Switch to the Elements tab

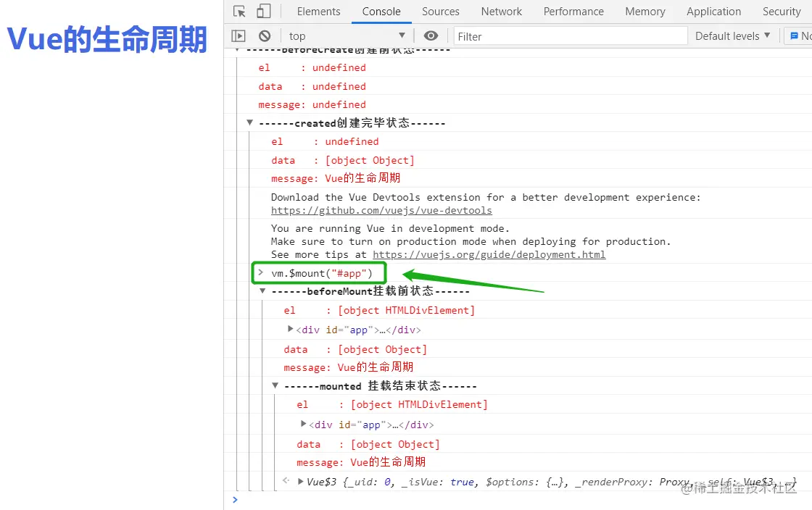(x=318, y=12)
